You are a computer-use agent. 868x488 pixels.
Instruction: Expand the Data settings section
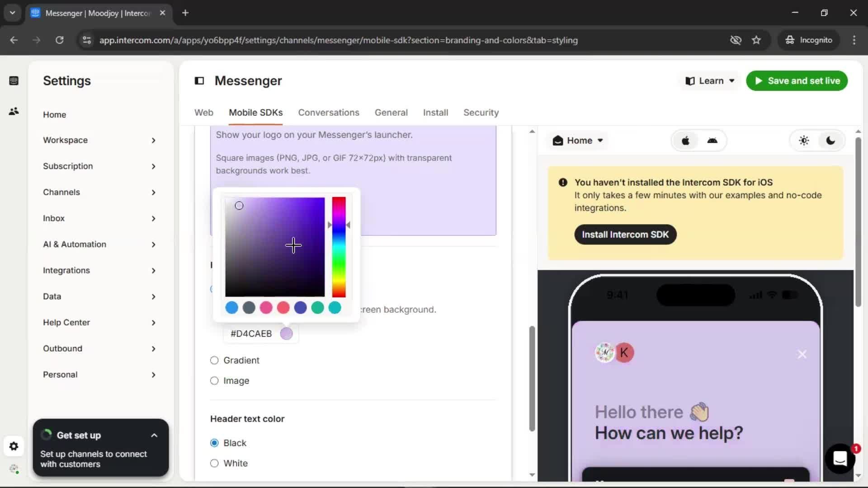pyautogui.click(x=99, y=297)
